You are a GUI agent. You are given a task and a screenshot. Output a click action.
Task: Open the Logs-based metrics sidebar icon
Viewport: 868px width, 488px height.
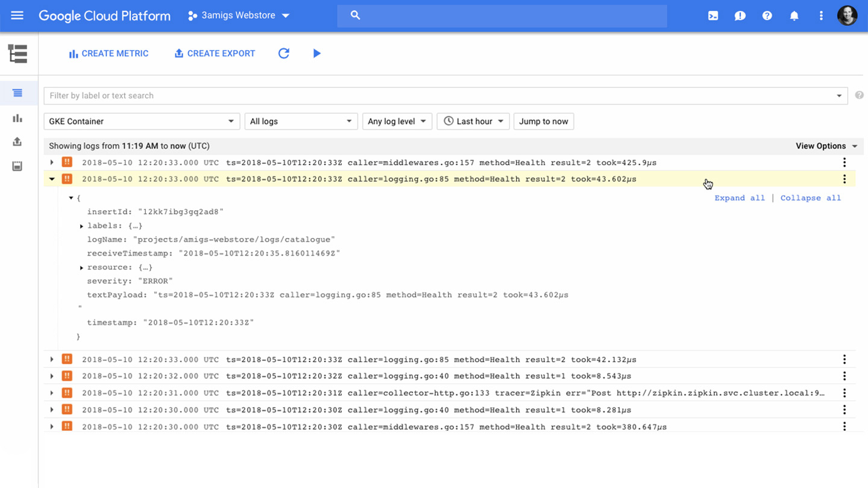[17, 118]
